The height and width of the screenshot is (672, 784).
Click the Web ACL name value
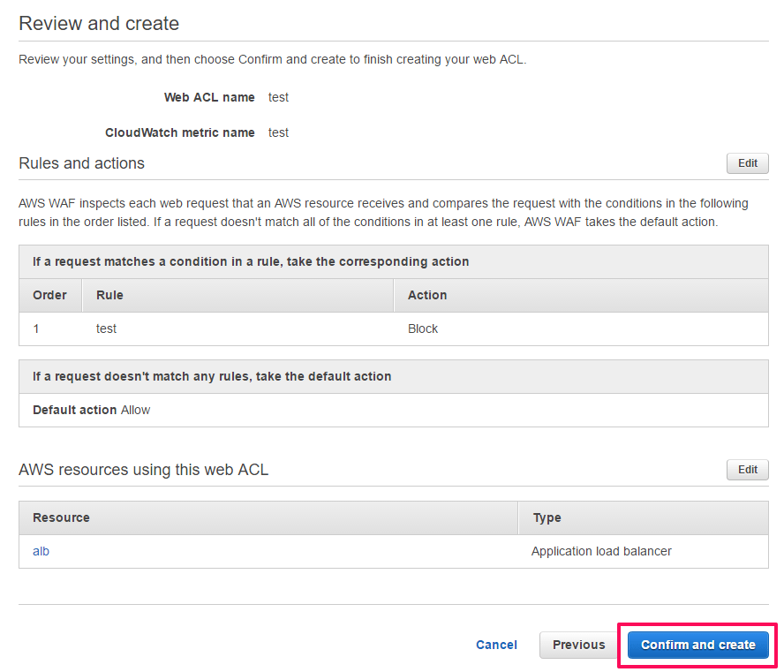click(x=278, y=97)
